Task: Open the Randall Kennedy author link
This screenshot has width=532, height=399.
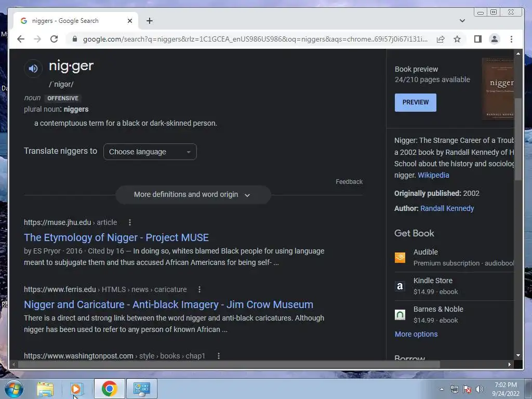Action: [447, 208]
